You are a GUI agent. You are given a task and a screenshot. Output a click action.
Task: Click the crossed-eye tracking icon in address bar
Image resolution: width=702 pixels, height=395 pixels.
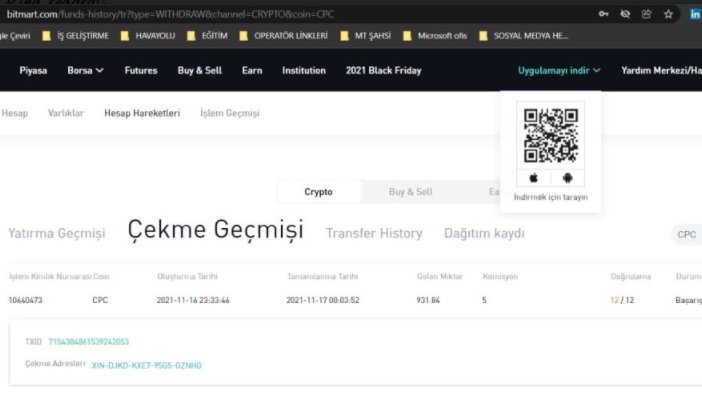[x=625, y=14]
